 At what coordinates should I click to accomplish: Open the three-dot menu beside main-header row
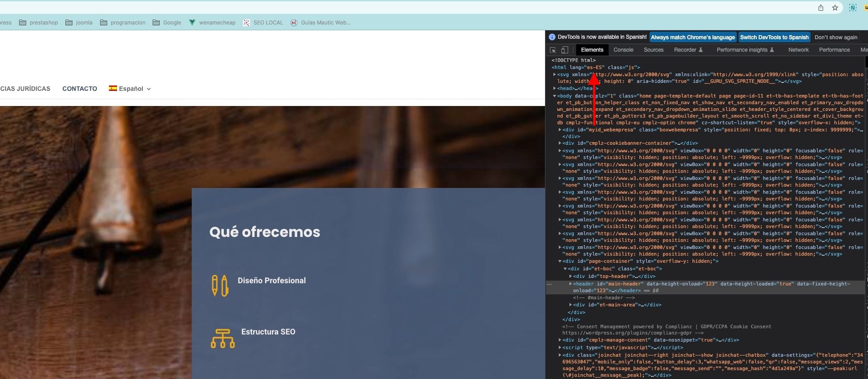(549, 284)
